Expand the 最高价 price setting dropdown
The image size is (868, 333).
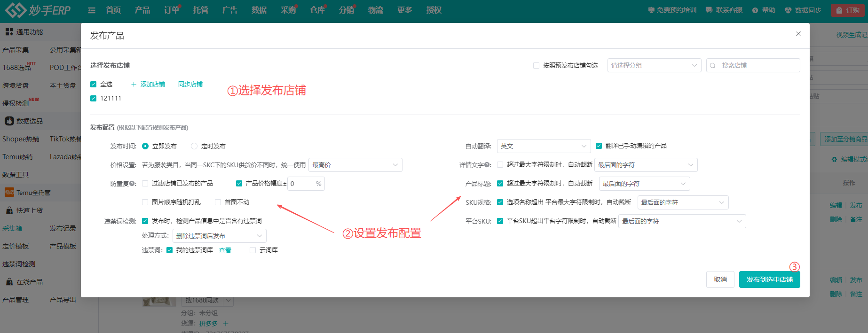pos(355,165)
